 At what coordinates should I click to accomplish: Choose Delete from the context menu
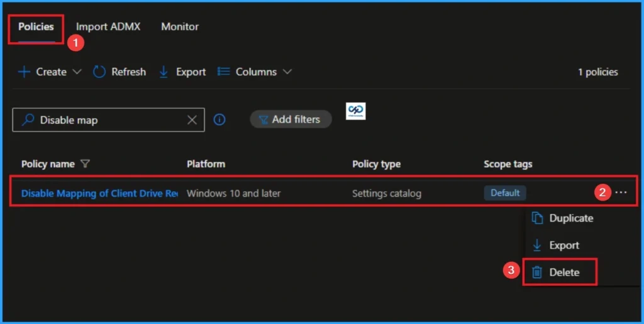pos(564,272)
